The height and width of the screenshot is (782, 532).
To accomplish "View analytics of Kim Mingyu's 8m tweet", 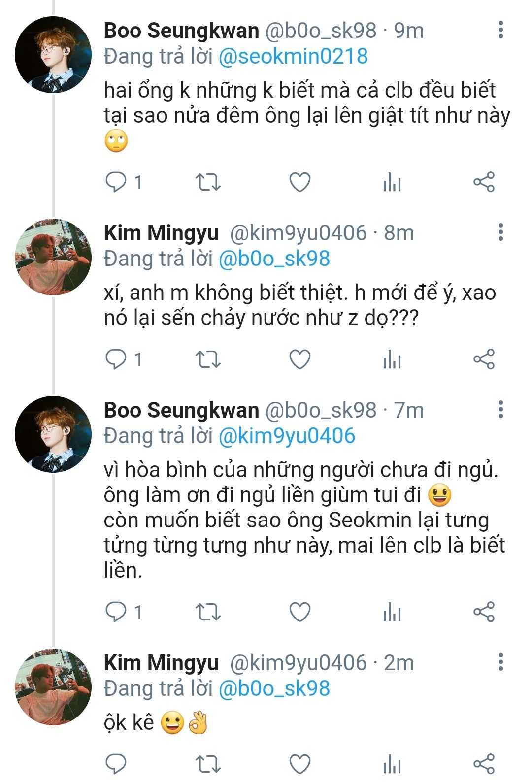I will [392, 359].
